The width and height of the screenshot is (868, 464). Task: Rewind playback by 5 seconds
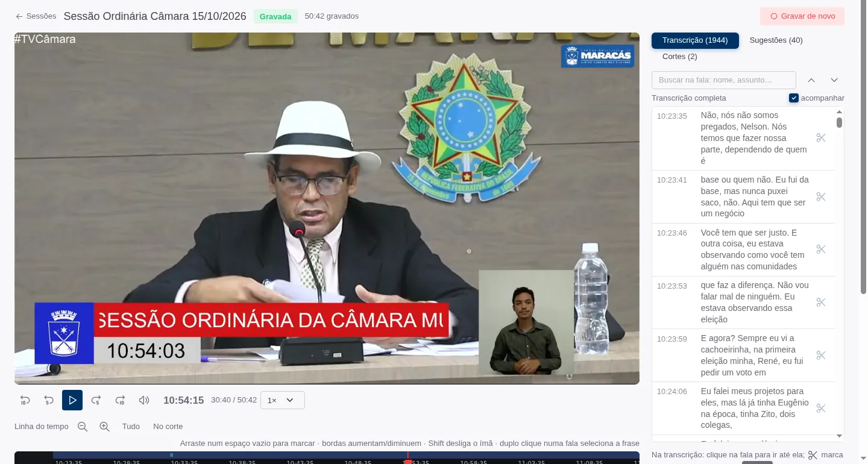click(49, 400)
